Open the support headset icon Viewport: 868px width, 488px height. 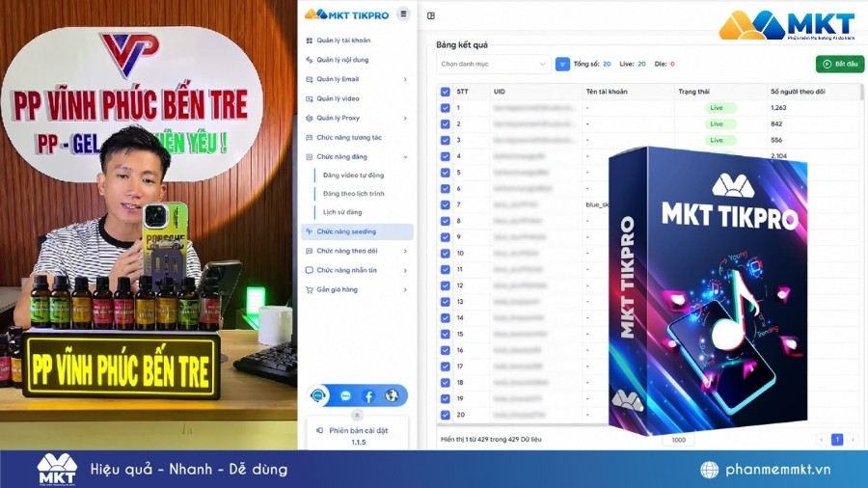(x=318, y=395)
